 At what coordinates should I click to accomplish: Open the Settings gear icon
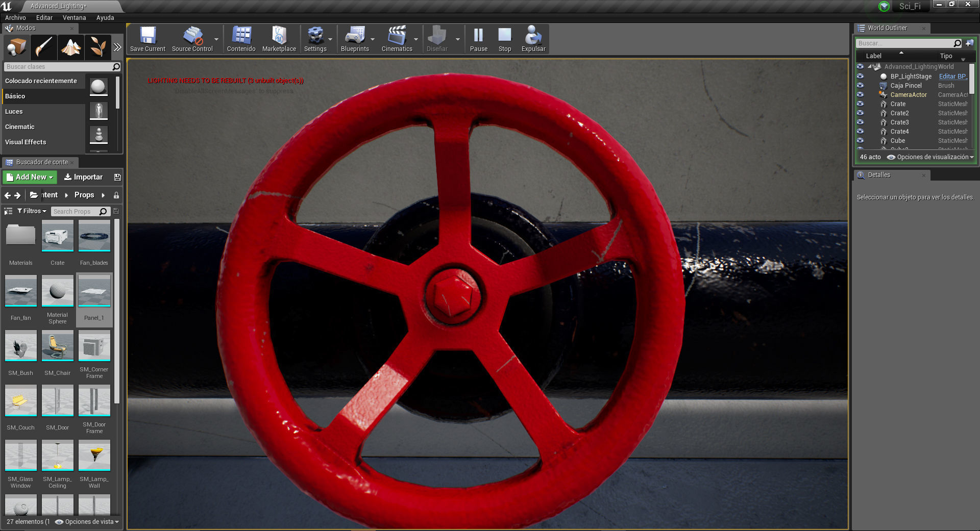pyautogui.click(x=315, y=39)
